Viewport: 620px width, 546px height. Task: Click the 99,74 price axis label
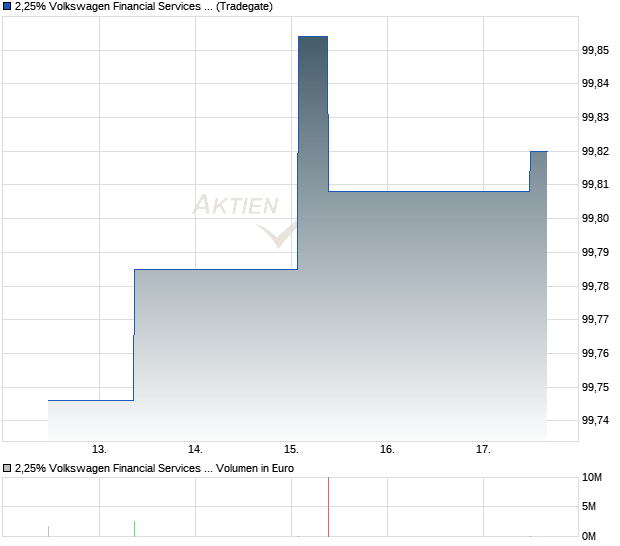[x=595, y=420]
